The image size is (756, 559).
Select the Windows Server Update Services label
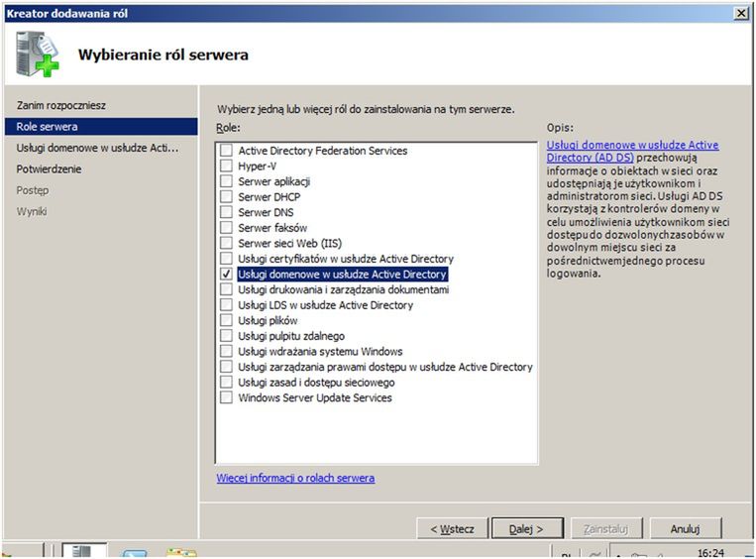[315, 397]
